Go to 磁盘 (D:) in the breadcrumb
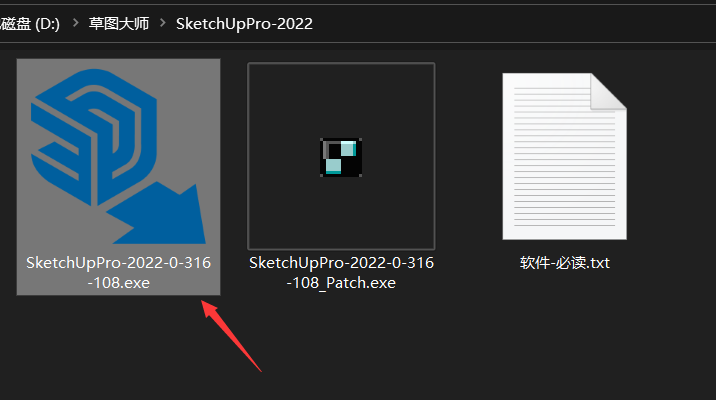The image size is (716, 400). tap(30, 24)
